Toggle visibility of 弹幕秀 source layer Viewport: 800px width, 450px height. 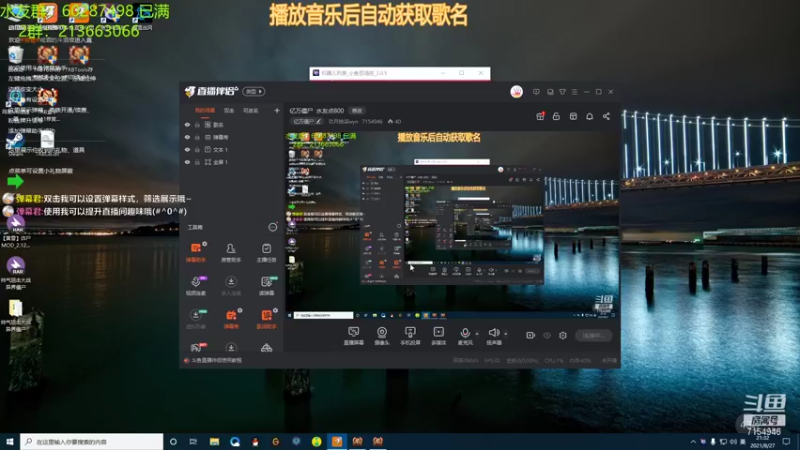[x=187, y=137]
